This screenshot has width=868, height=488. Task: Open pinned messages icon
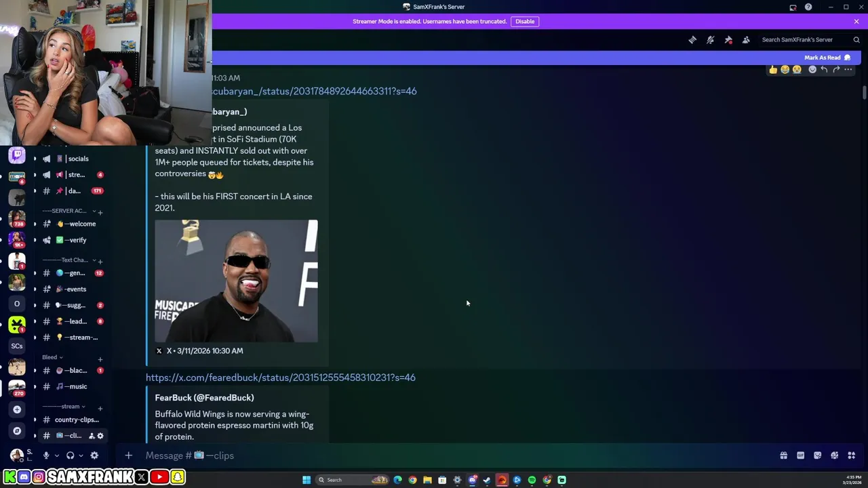[728, 40]
